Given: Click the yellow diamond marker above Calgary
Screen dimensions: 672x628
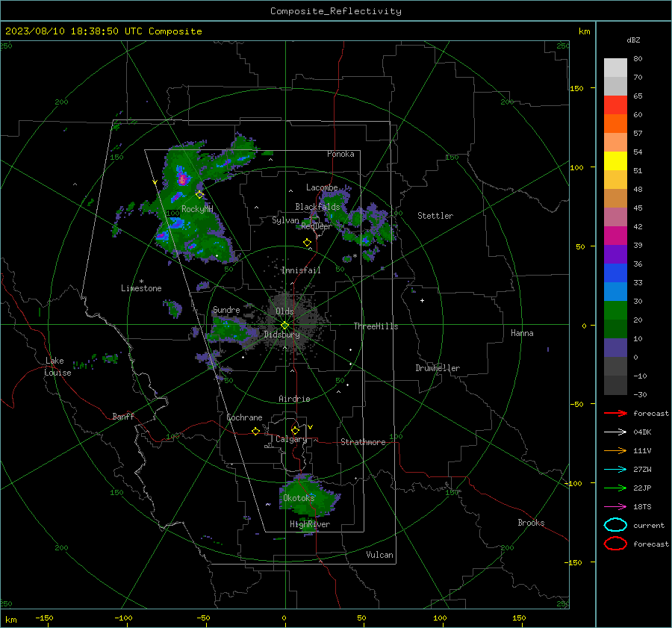Looking at the screenshot, I should (x=295, y=430).
